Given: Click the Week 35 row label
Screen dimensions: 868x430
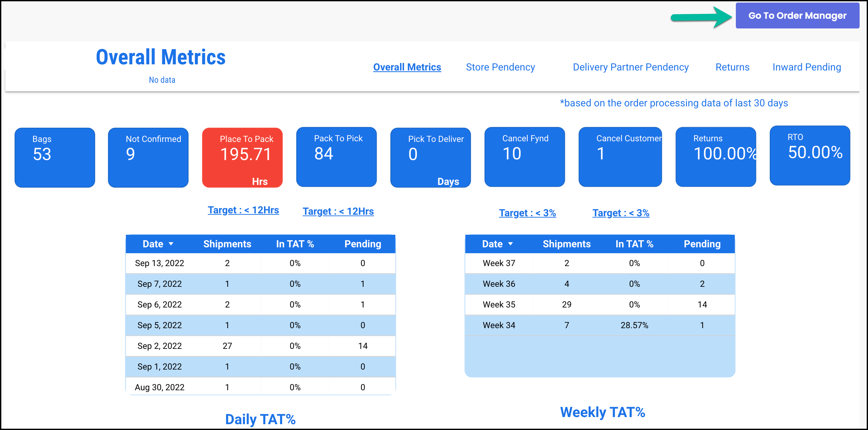Looking at the screenshot, I should (499, 304).
